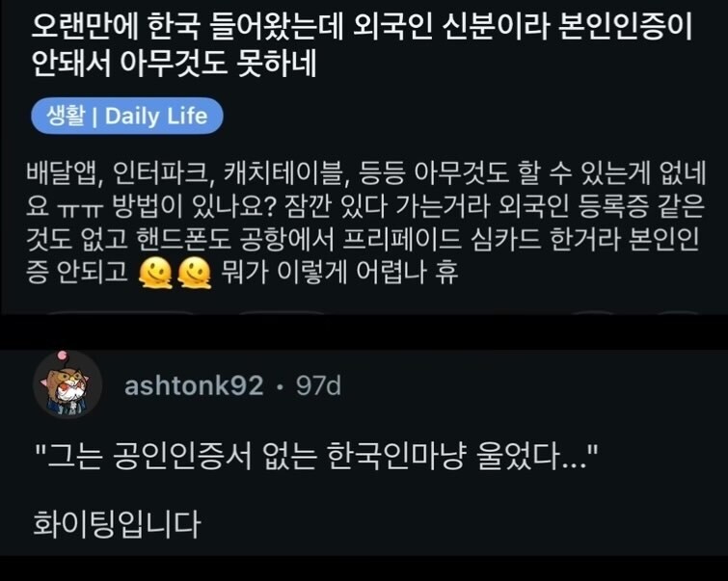Tap the cut-off vote pill under post
The width and height of the screenshot is (728, 581).
(x=121, y=312)
